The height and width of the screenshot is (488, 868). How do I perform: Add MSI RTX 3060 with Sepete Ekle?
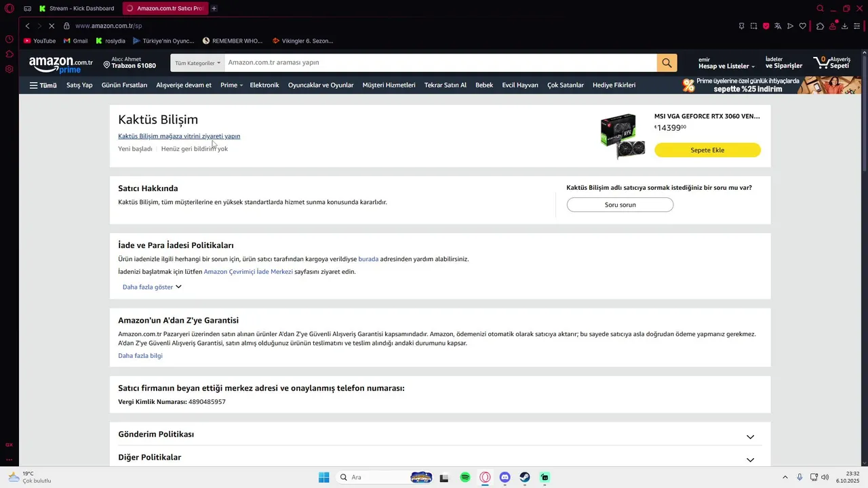(x=707, y=150)
